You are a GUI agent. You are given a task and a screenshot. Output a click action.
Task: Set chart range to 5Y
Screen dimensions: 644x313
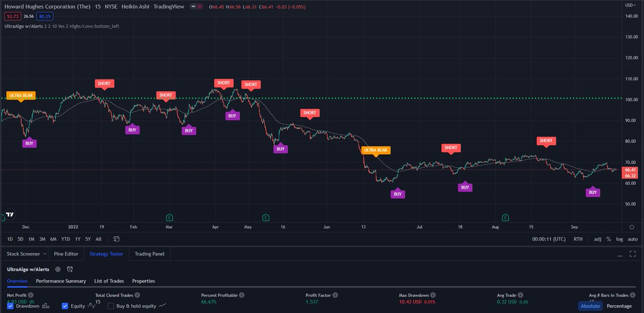coord(88,239)
